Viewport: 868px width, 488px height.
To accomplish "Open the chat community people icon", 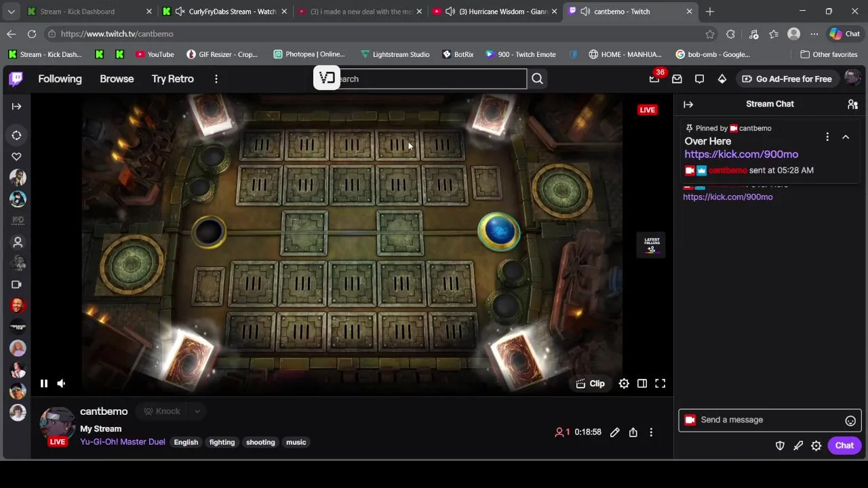I will pos(852,104).
